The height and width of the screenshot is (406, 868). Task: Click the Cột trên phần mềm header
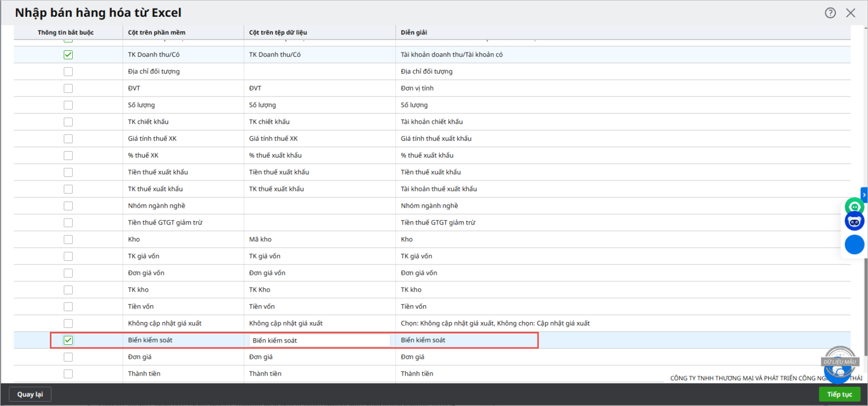click(157, 33)
